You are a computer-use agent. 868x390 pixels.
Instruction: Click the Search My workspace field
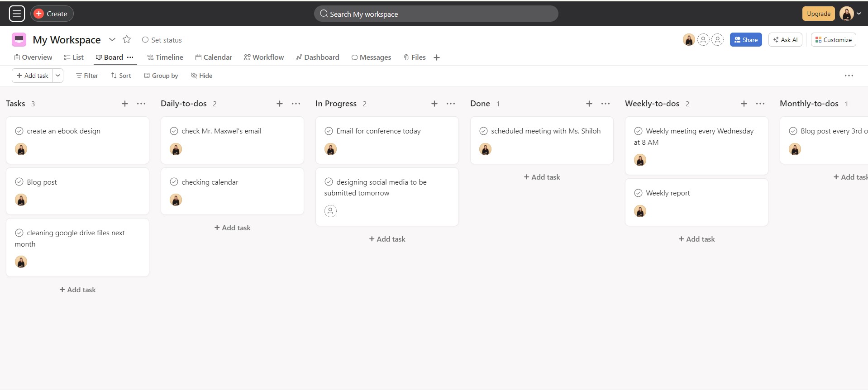tap(436, 14)
